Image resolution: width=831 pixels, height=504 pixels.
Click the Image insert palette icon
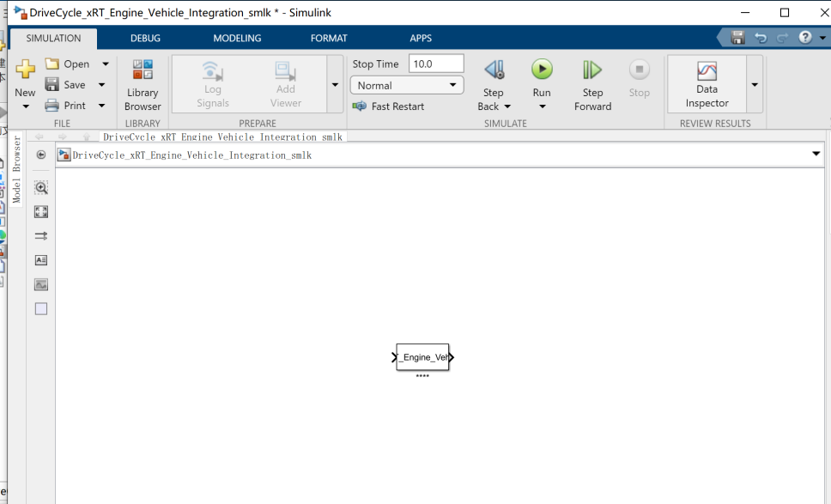pos(41,284)
